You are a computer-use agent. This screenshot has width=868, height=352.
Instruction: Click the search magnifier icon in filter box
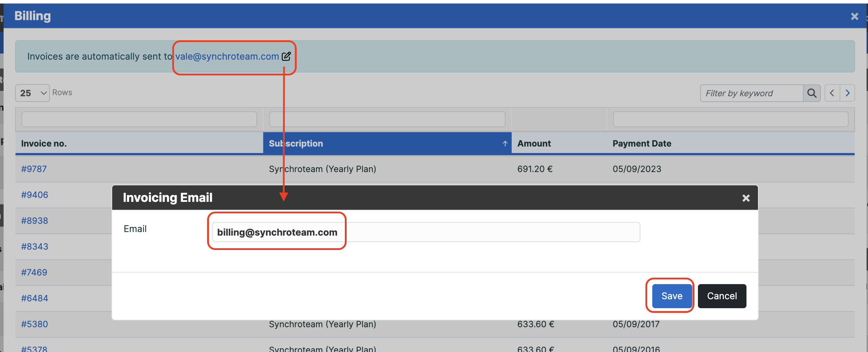click(x=812, y=93)
